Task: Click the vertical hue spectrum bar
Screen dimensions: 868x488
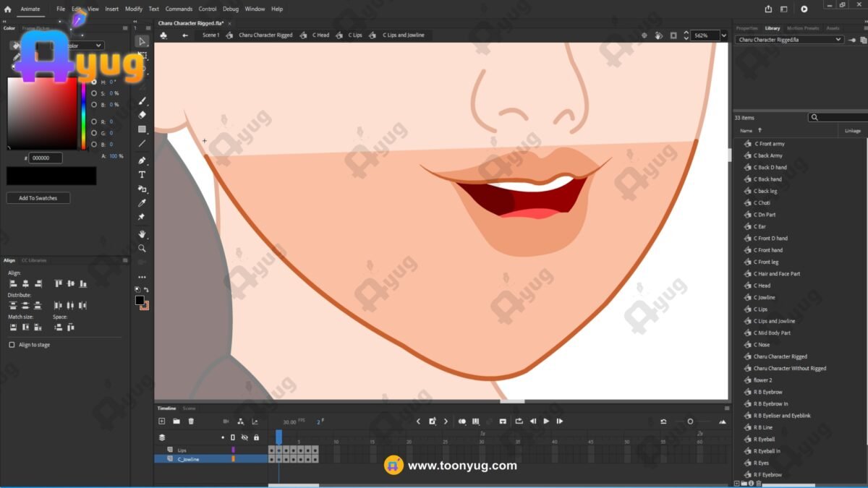Action: [x=83, y=114]
